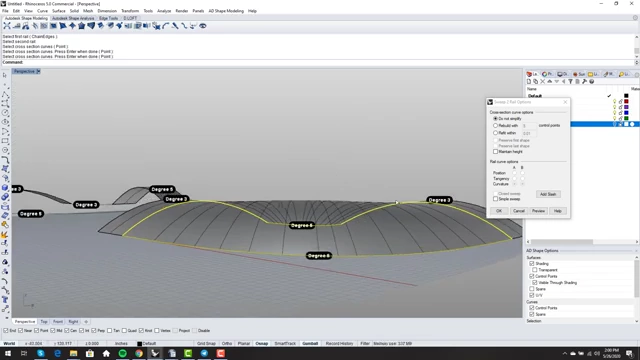The image size is (640, 360).
Task: Enable the Simple sweep checkbox
Action: [496, 199]
